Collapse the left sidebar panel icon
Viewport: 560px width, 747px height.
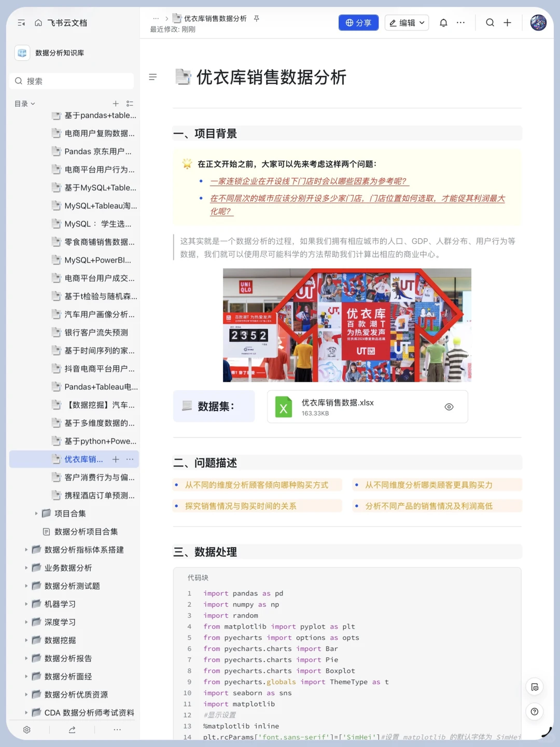[21, 23]
